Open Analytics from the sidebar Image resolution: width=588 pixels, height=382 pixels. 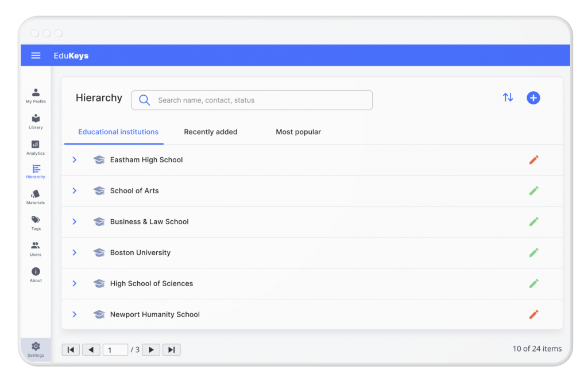point(35,147)
